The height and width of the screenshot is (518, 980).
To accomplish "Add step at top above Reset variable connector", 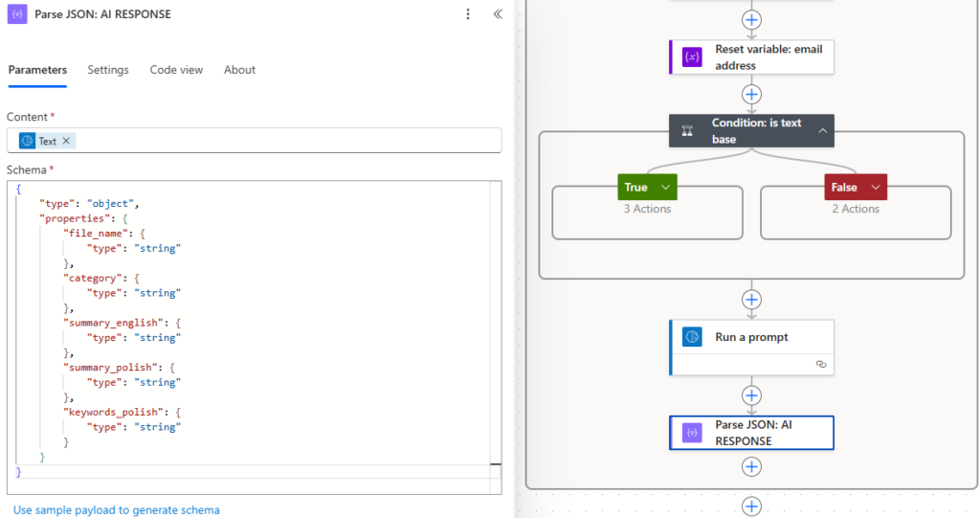I will point(751,19).
